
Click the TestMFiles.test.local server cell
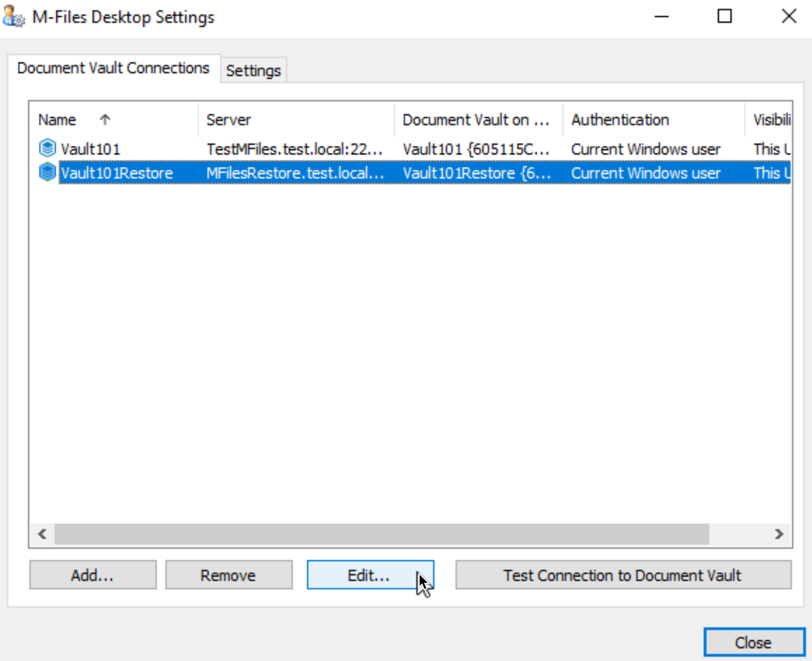coord(295,149)
